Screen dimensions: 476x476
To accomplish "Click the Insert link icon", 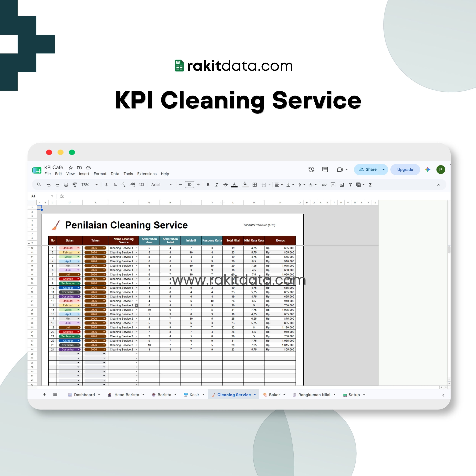I will [x=324, y=185].
